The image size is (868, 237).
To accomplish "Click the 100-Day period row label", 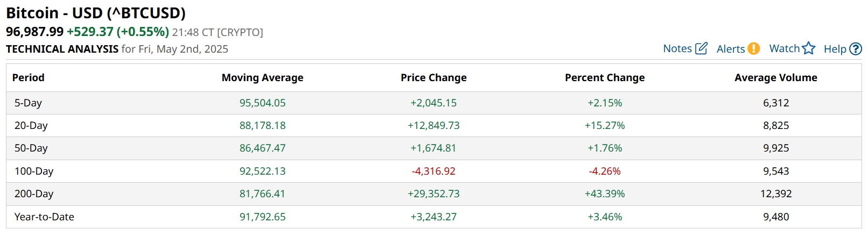I will [x=34, y=171].
